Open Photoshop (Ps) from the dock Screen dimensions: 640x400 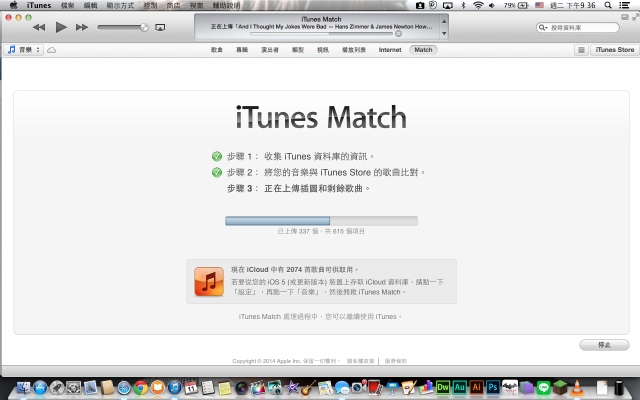pos(493,387)
